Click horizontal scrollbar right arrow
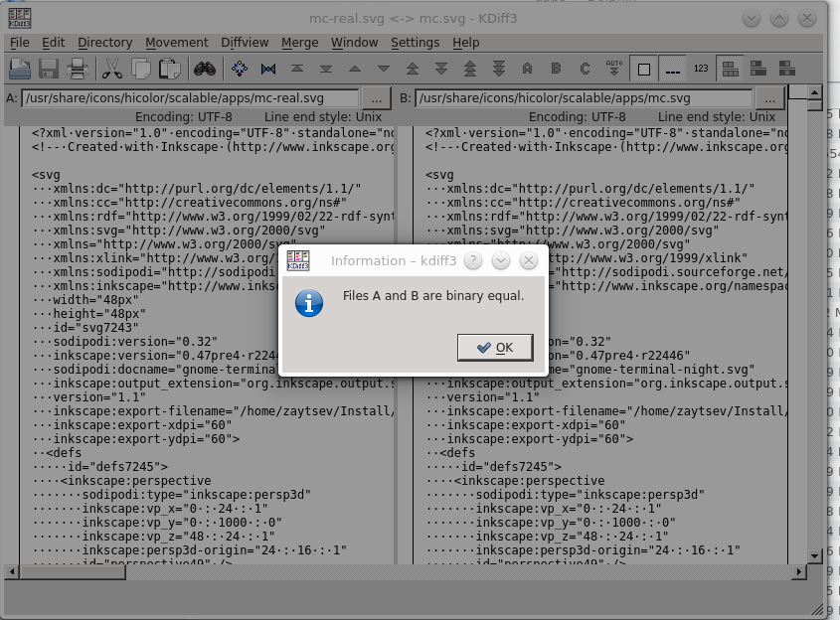This screenshot has height=620, width=840. pyautogui.click(x=799, y=572)
